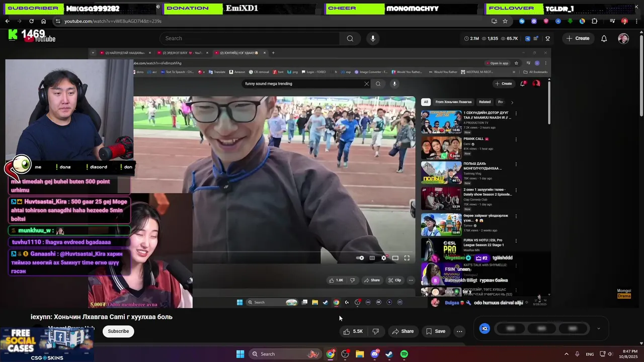Open the Amazon bookmark
This screenshot has height=362, width=644.
pos(237,72)
